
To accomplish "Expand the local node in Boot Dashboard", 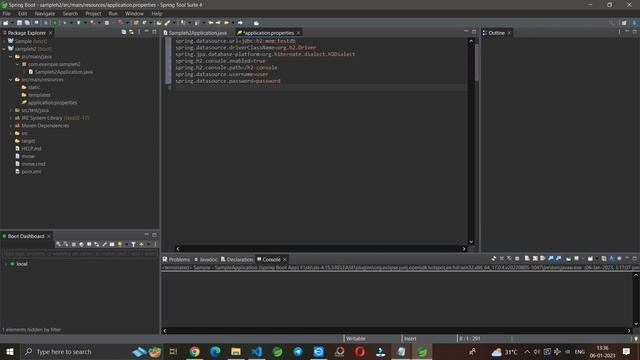I will pos(6,264).
